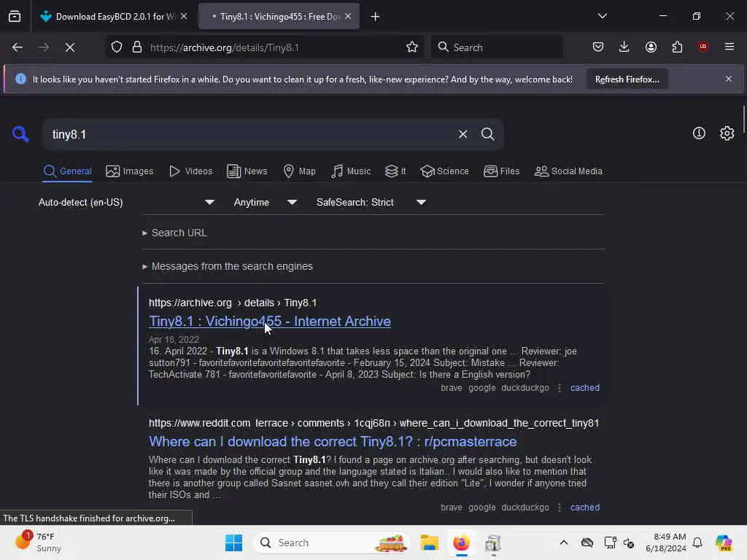
Task: Open search preferences gear icon
Action: coord(727,133)
